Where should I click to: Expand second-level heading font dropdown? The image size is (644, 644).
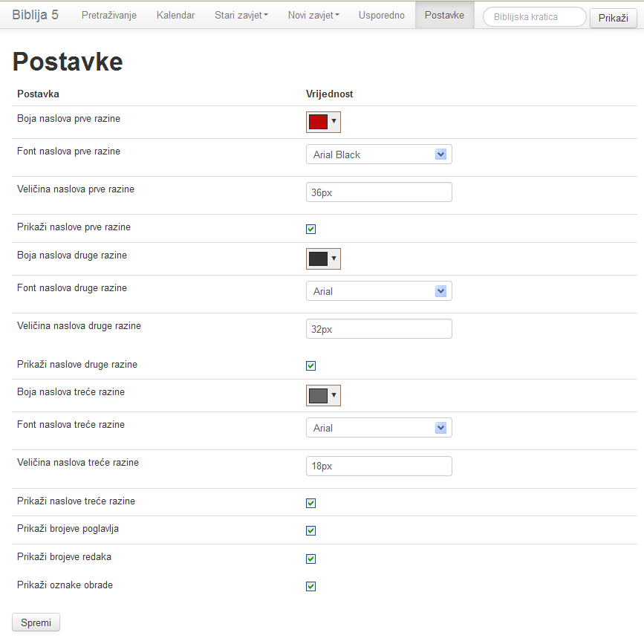coord(379,291)
